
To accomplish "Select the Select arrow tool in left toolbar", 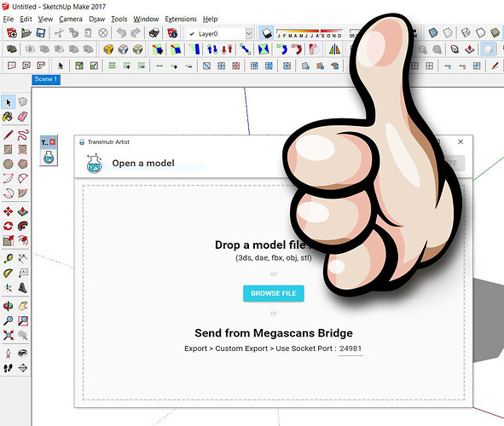I will pos(8,102).
